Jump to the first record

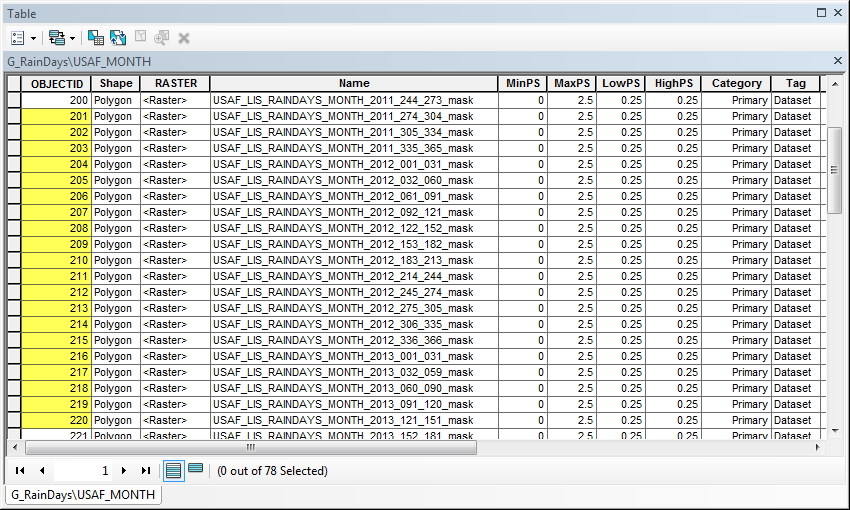[20, 470]
